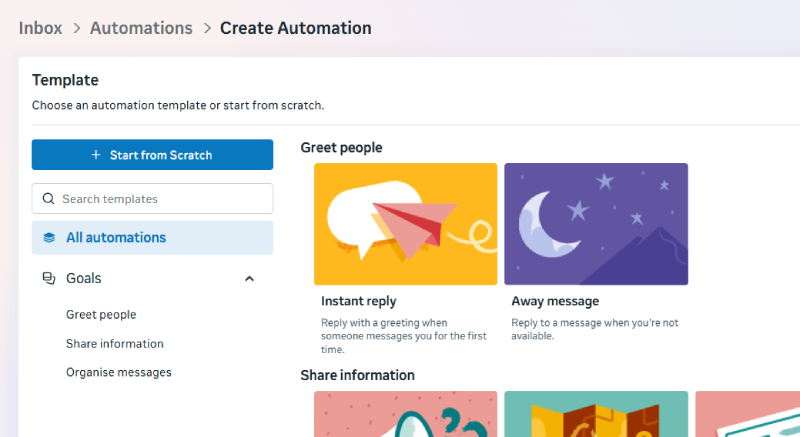Open the Away message template thumbnail

tap(596, 224)
